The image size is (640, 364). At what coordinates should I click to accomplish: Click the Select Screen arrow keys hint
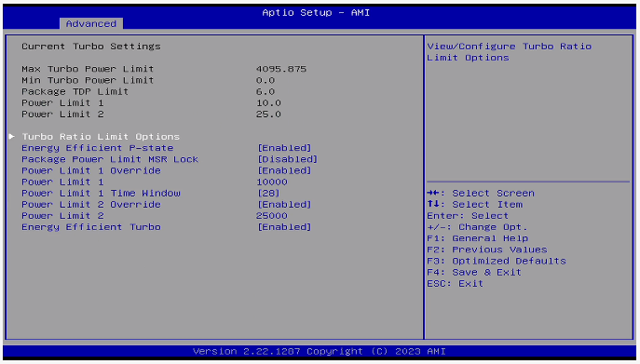coord(481,193)
